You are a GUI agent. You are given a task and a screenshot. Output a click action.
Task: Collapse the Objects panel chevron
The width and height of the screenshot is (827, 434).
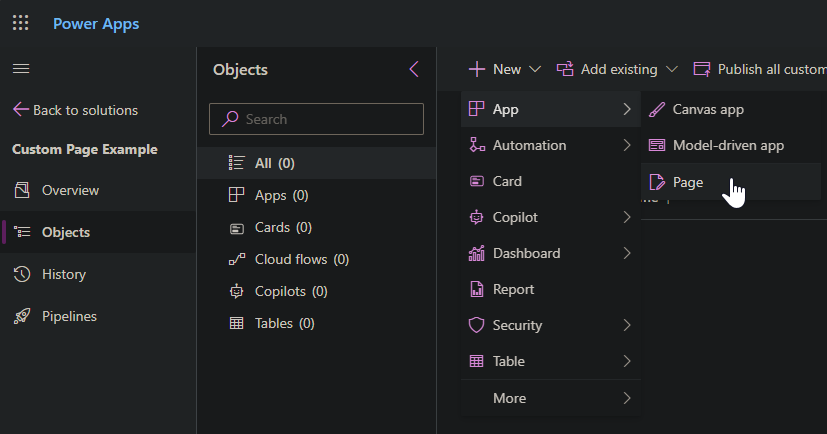click(414, 69)
